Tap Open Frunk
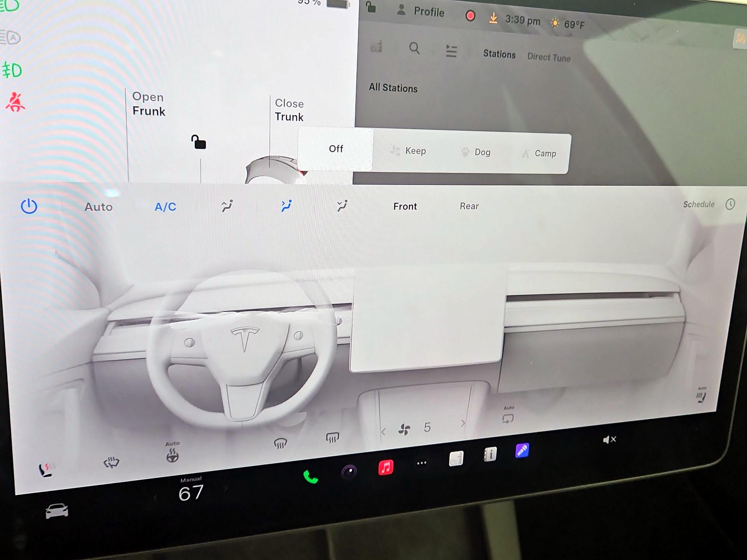This screenshot has height=560, width=747. click(149, 104)
